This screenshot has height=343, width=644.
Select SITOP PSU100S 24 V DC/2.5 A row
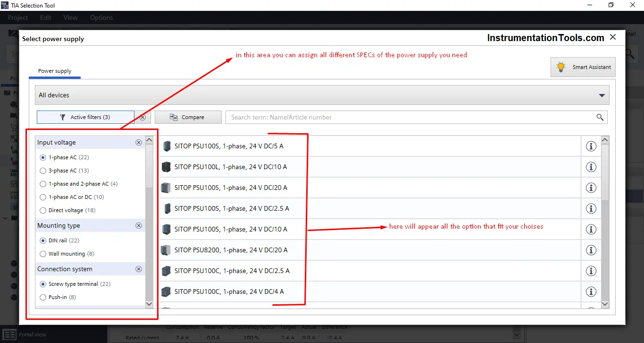(x=370, y=208)
